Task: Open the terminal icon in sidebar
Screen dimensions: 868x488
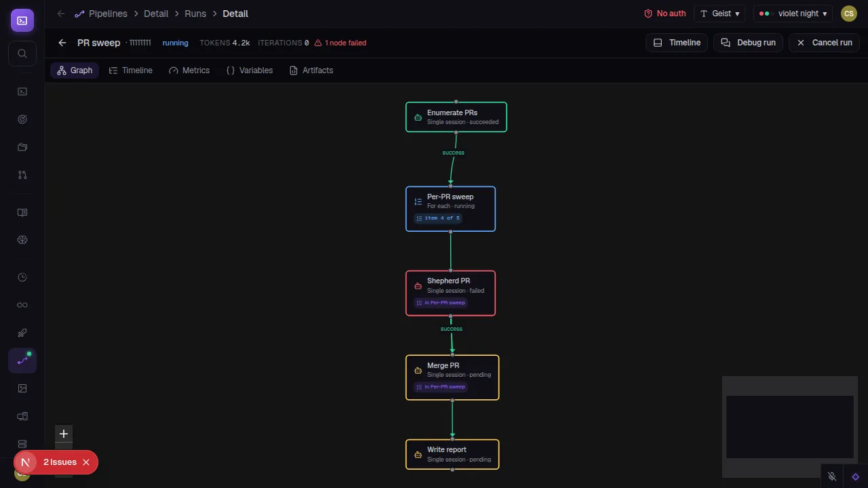Action: [x=22, y=91]
